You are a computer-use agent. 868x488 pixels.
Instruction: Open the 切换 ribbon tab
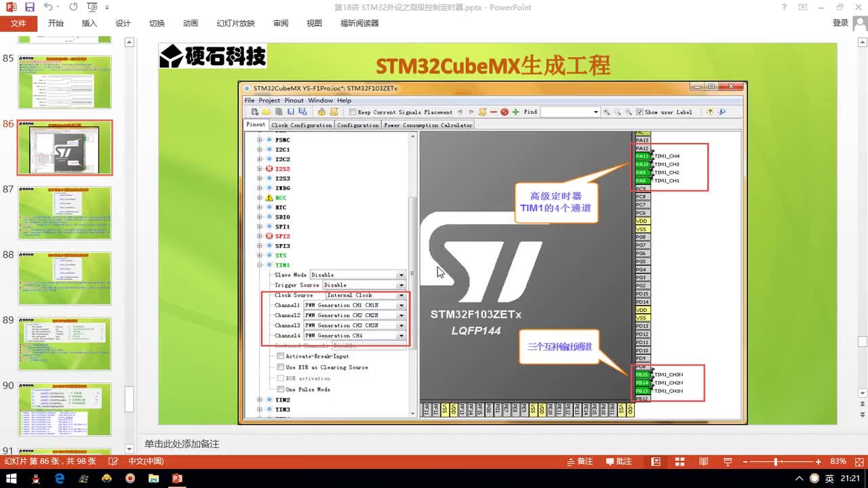[157, 23]
